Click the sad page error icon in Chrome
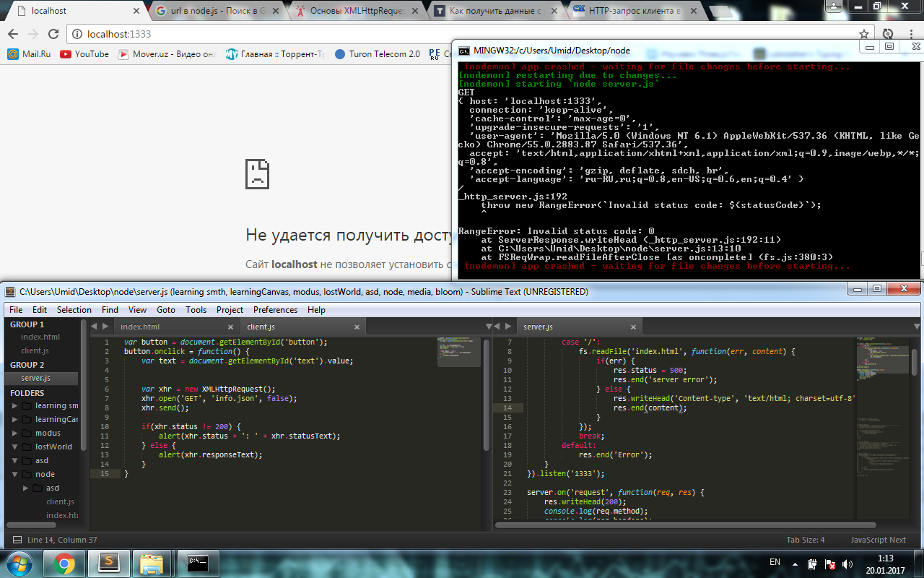The width and height of the screenshot is (924, 578). (257, 174)
